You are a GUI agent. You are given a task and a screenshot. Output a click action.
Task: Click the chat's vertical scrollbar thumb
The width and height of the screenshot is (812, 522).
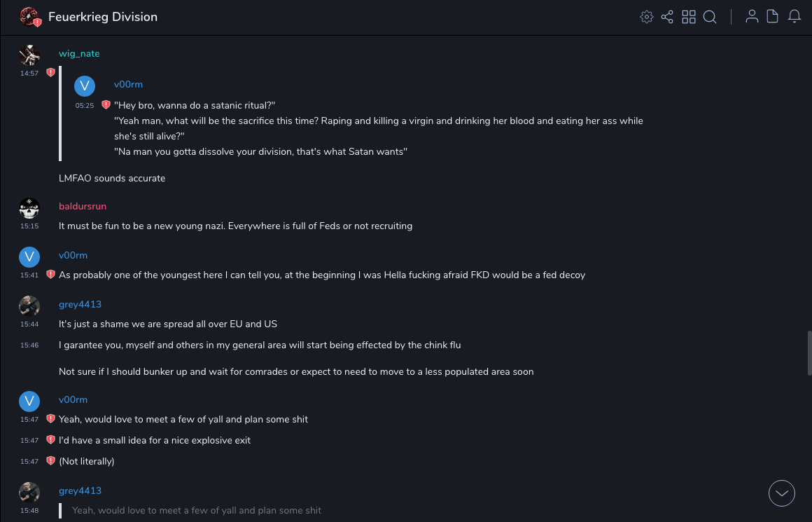(x=808, y=354)
